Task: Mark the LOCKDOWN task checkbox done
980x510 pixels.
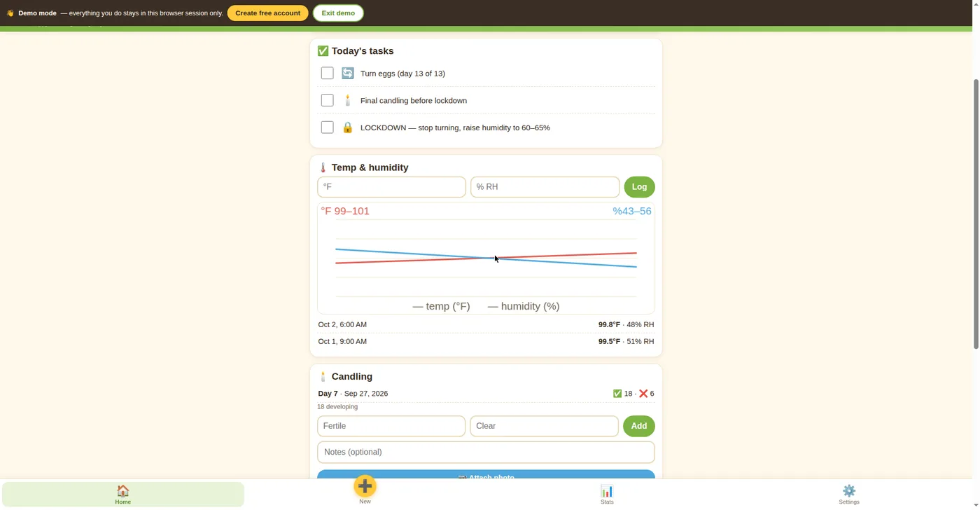Action: coord(327,127)
